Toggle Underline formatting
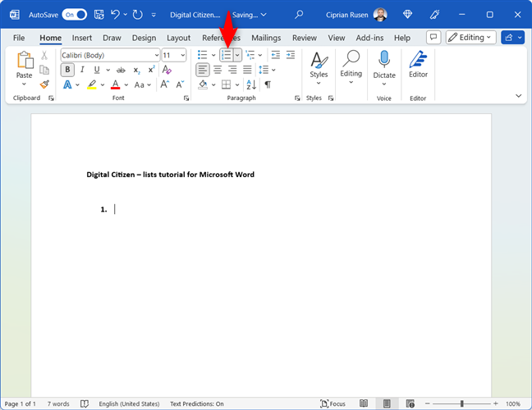 coord(97,70)
